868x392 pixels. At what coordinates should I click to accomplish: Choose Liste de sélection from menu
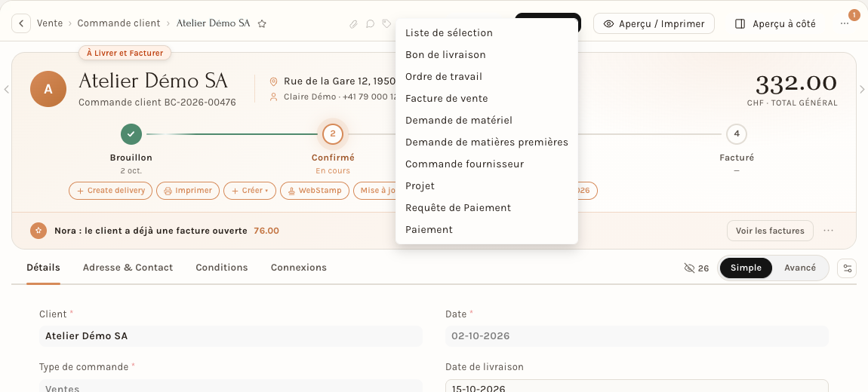point(487,33)
